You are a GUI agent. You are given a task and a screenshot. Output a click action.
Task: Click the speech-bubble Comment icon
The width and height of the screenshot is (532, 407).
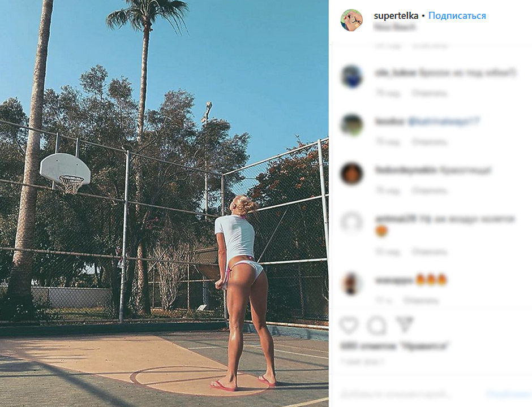(x=376, y=326)
